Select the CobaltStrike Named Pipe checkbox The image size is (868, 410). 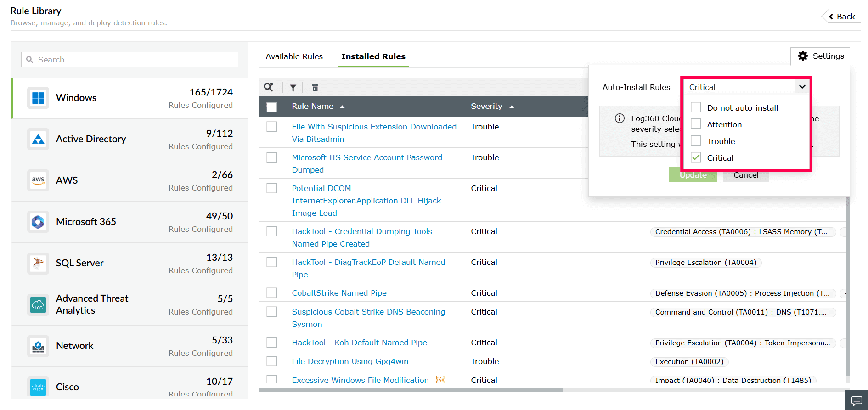pos(272,293)
